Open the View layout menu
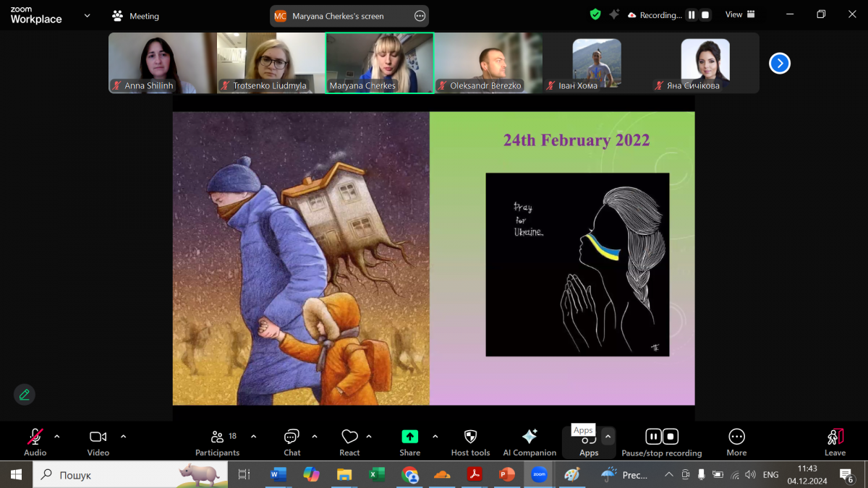The width and height of the screenshot is (868, 488). [x=740, y=14]
